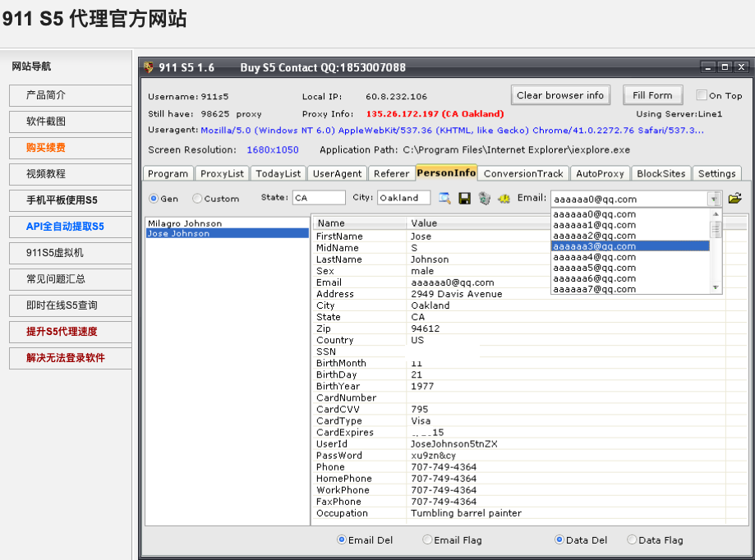Click the magnifier search icon beside City

point(444,199)
